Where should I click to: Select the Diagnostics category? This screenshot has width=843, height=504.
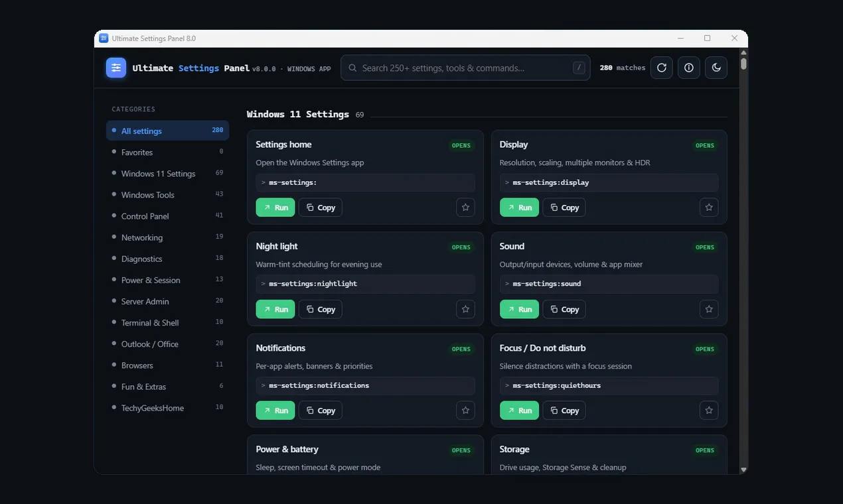167,259
